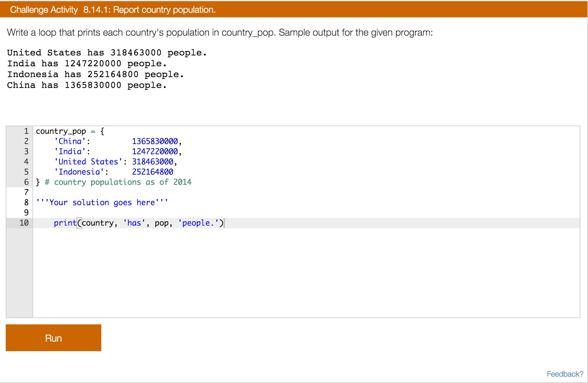Click the orange Run button
The width and height of the screenshot is (588, 383).
54,338
